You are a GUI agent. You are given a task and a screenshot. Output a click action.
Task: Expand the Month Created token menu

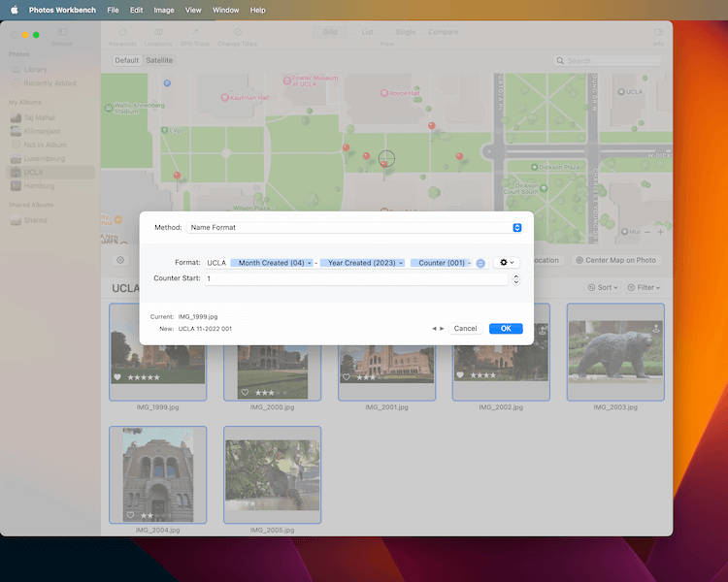coord(310,263)
